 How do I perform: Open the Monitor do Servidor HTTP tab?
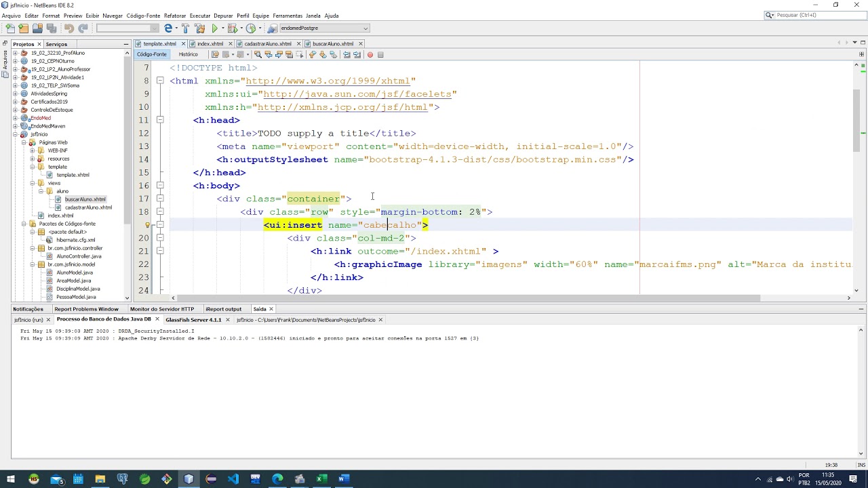click(x=162, y=309)
